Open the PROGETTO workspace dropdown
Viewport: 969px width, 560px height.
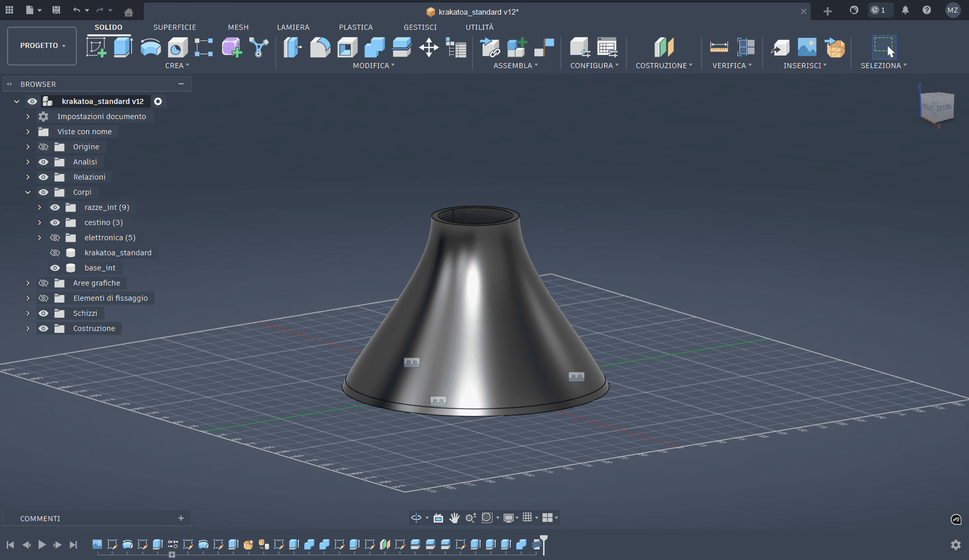tap(42, 45)
